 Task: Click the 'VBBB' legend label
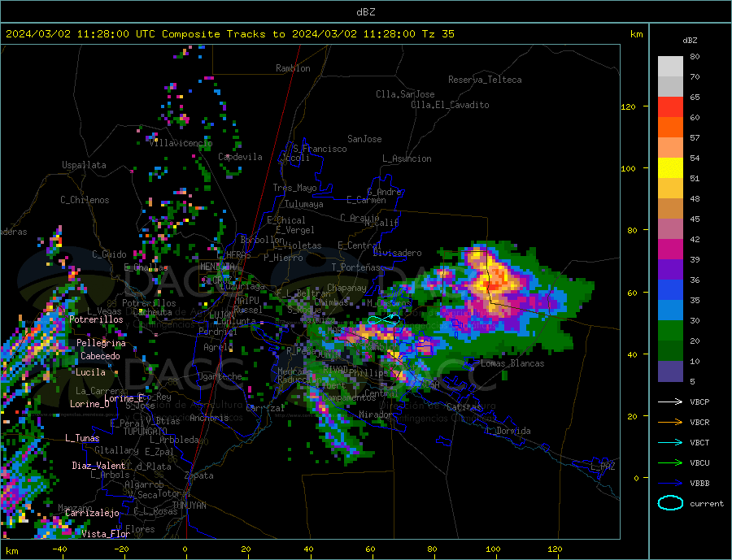(x=699, y=483)
